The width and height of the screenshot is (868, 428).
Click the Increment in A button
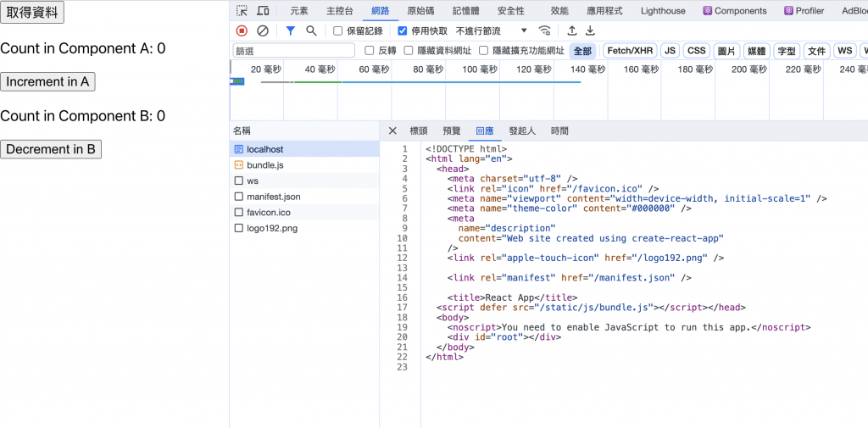pos(47,82)
